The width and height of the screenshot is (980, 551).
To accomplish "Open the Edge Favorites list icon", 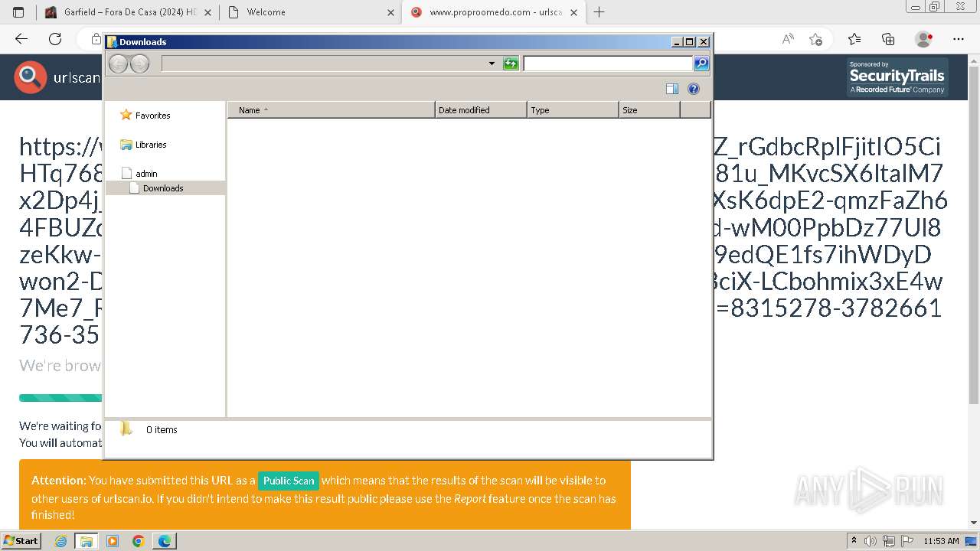I will (x=854, y=39).
